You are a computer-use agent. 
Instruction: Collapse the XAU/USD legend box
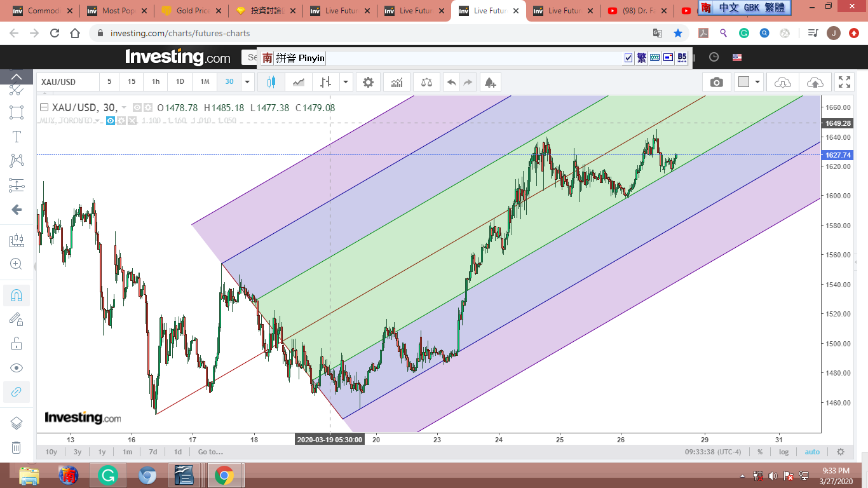click(44, 107)
